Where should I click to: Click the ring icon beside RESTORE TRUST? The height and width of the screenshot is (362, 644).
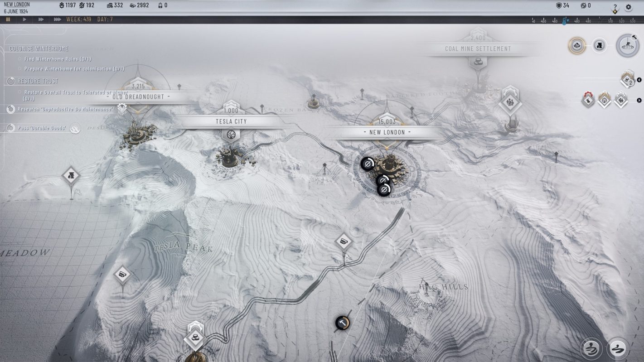click(x=11, y=81)
